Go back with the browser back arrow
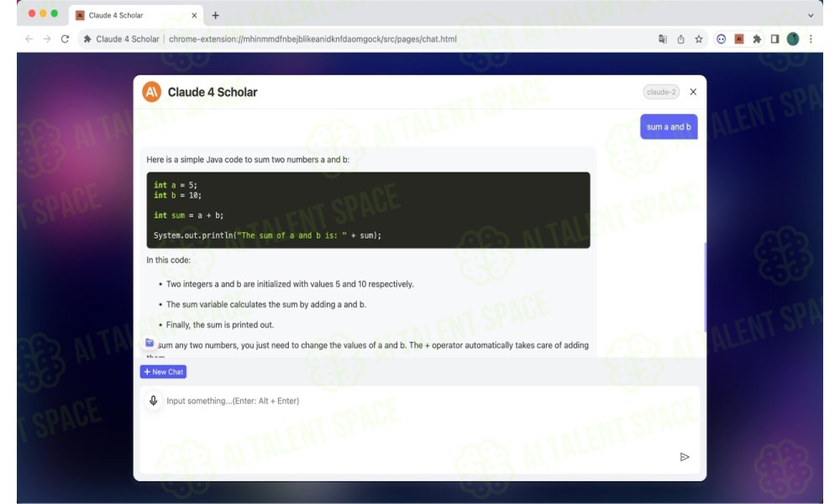840x504 pixels. (x=29, y=39)
